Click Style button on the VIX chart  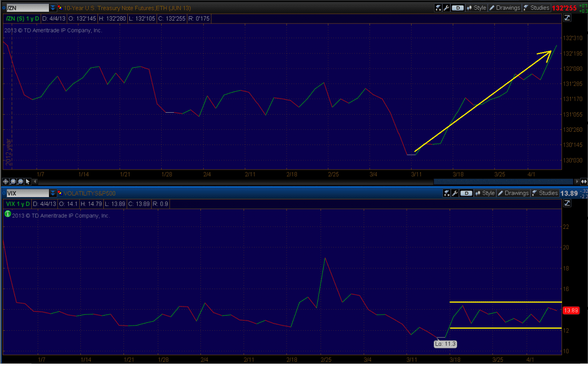[484, 193]
